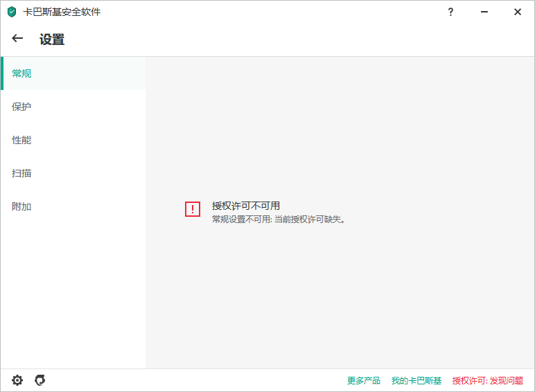The height and width of the screenshot is (392, 535).
Task: Click the back arrow beside 设置
Action: 17,39
